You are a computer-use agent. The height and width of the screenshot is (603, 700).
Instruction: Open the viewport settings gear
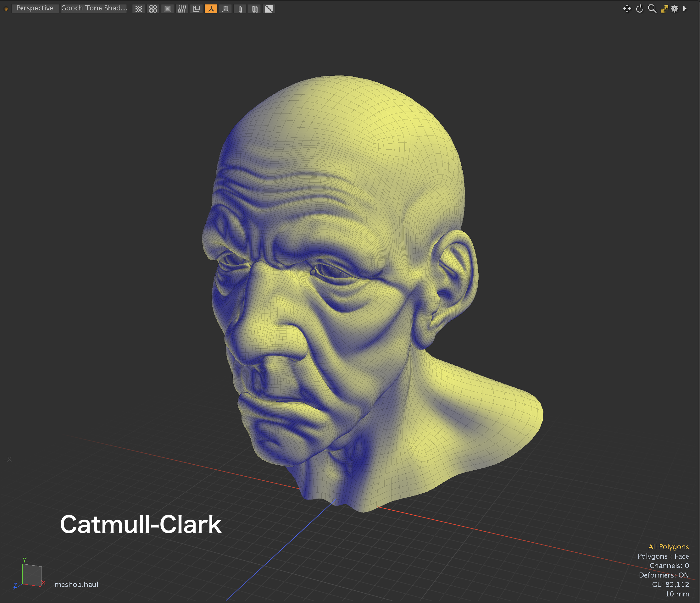point(675,9)
